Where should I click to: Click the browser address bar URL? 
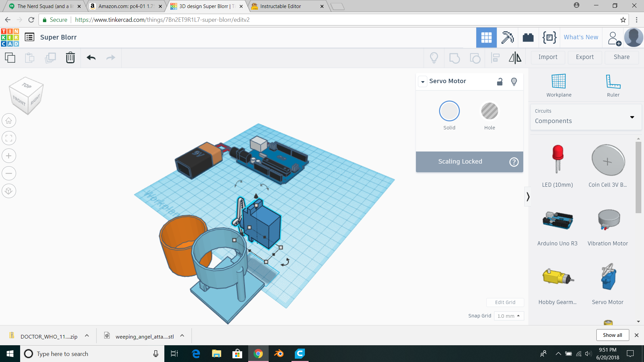coord(162,20)
